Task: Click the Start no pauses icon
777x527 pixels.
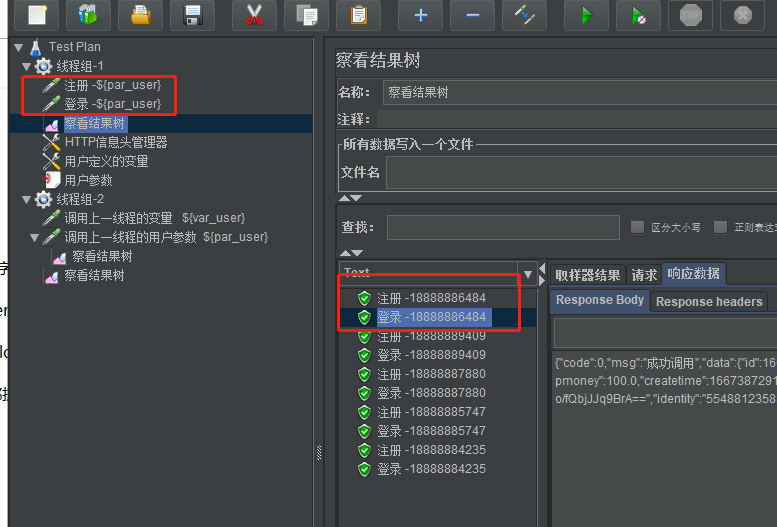Action: (638, 15)
